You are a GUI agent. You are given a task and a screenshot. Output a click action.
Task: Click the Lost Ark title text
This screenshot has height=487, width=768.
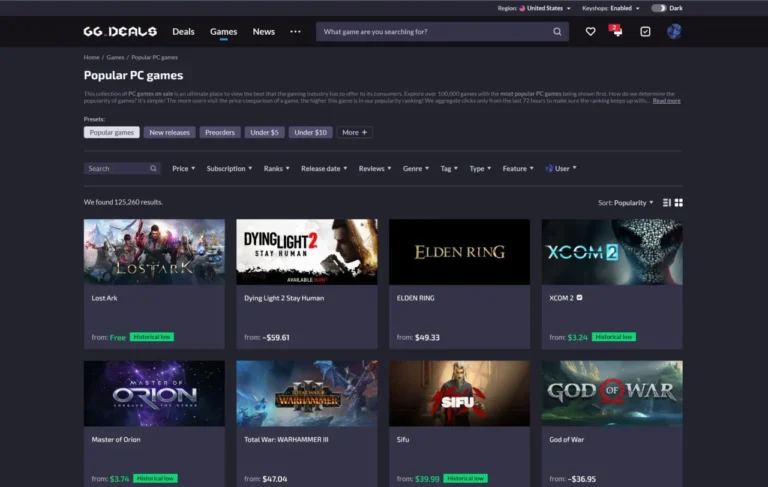click(x=104, y=298)
